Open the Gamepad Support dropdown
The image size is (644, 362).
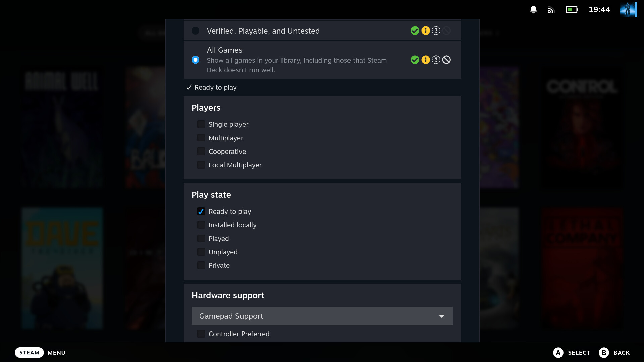[322, 316]
